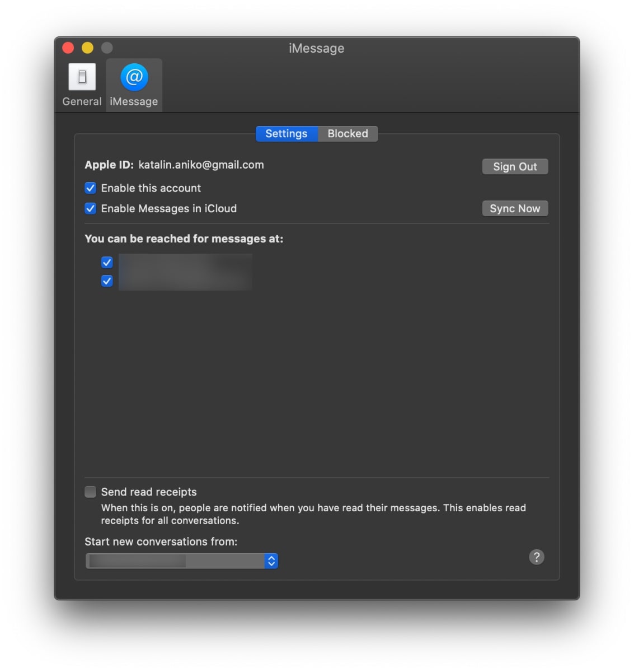The image size is (634, 672).
Task: Minimize the iMessage preferences window
Action: tap(87, 48)
